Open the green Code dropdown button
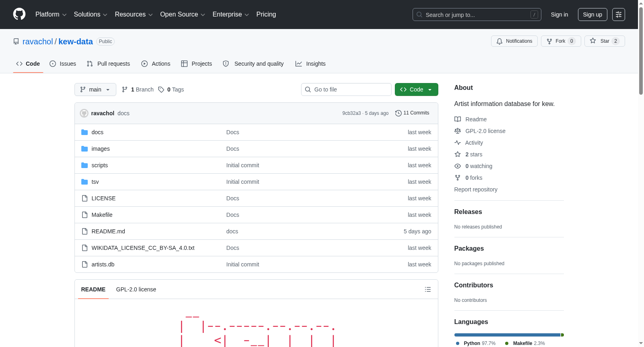The height and width of the screenshot is (347, 644). click(417, 89)
